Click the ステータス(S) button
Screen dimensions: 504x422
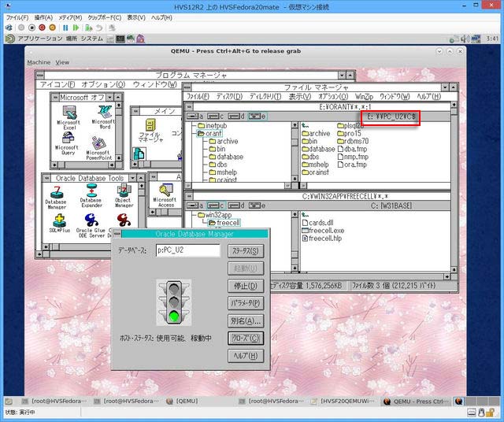tap(246, 251)
